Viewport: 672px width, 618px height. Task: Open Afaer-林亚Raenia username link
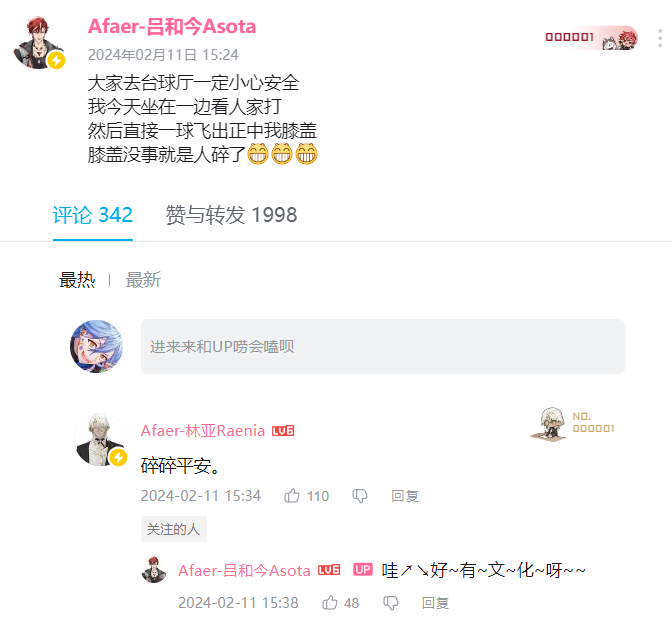tap(203, 430)
